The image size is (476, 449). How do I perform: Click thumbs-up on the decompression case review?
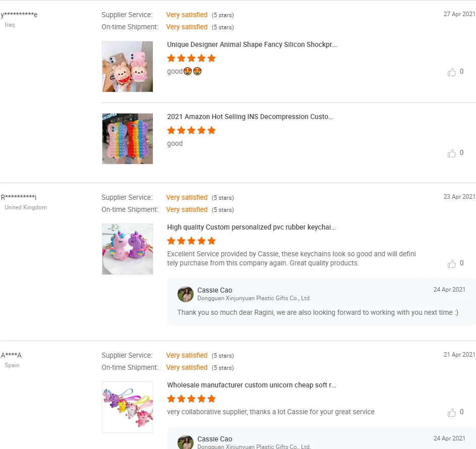(451, 153)
